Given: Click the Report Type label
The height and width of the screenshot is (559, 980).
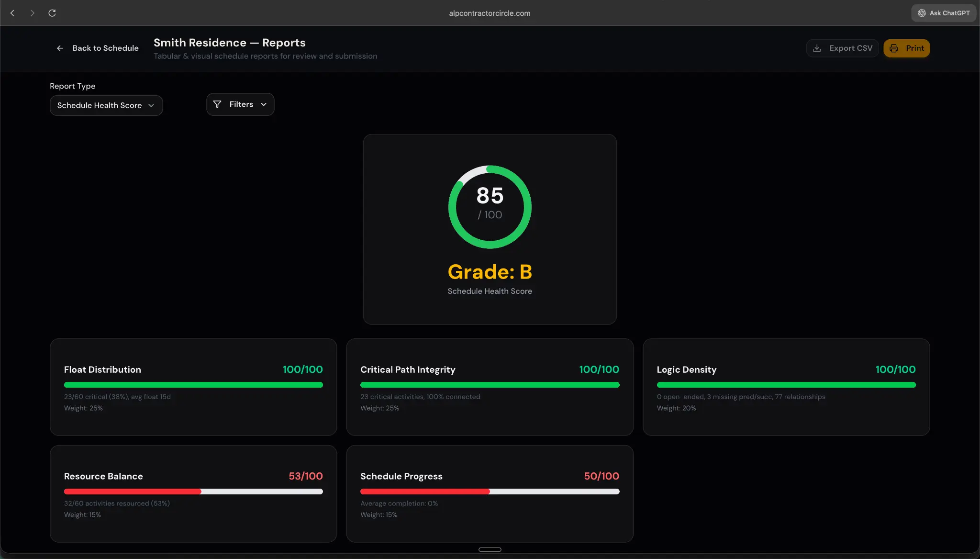Looking at the screenshot, I should 73,86.
